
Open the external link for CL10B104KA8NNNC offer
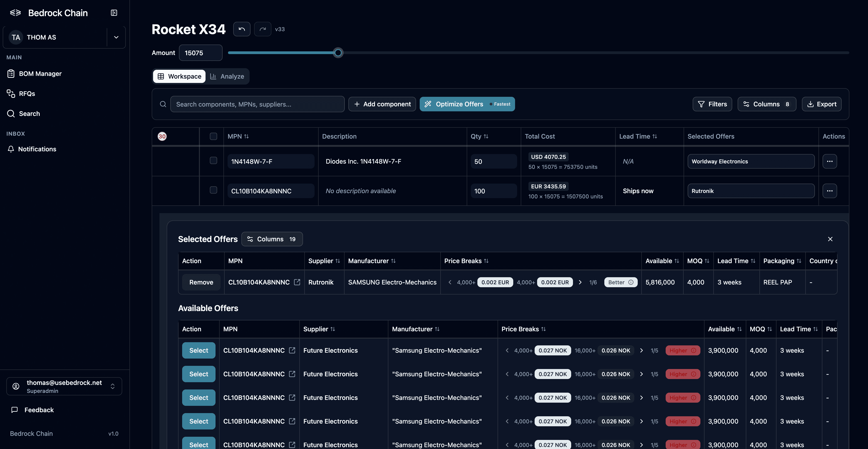[298, 282]
